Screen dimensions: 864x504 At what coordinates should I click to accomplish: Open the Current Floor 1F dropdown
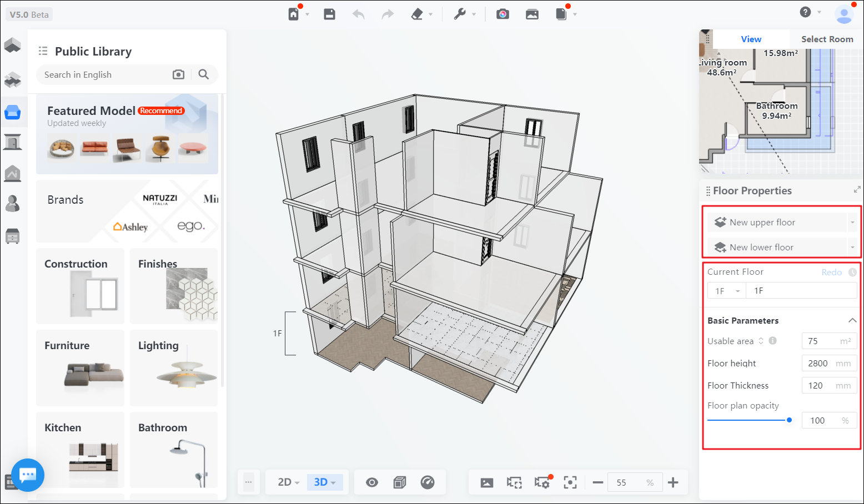point(727,291)
